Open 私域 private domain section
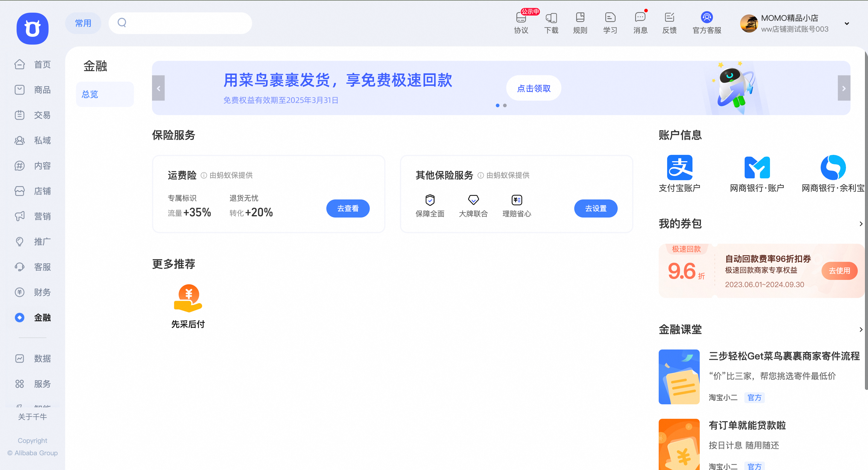 pos(33,140)
